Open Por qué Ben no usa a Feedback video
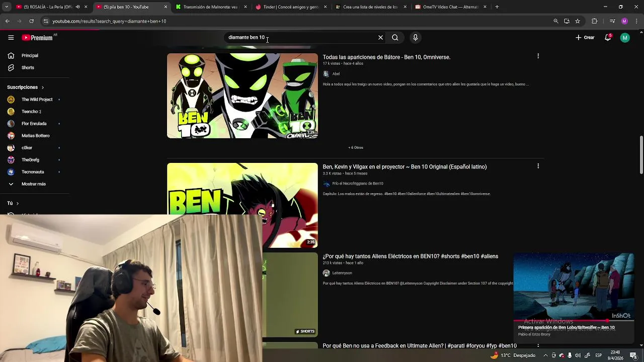The height and width of the screenshot is (362, 644). coord(420,346)
